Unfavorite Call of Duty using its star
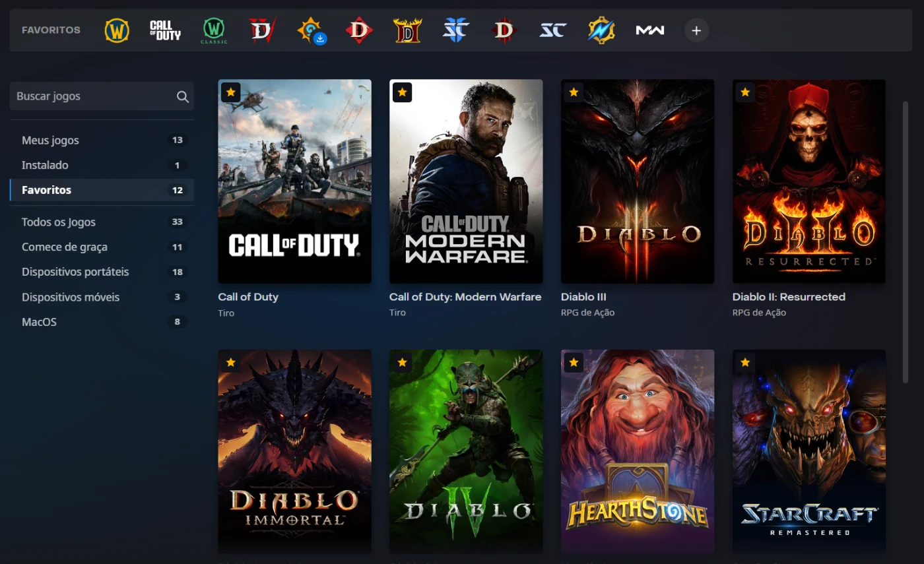The width and height of the screenshot is (924, 564). pos(230,92)
